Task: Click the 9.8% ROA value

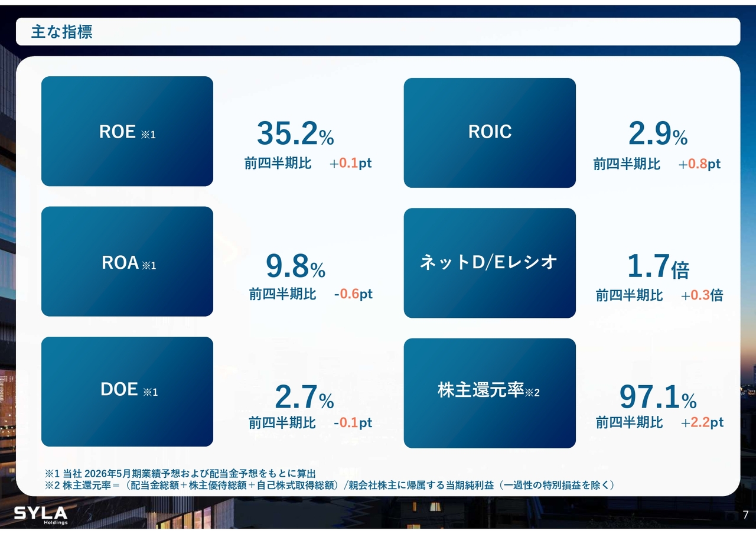Action: tap(295, 267)
